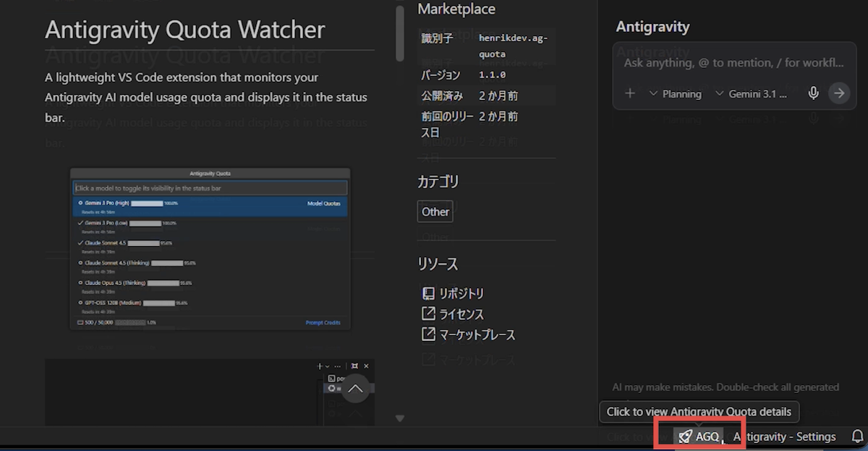
Task: Activate the microphone voice input icon
Action: (x=814, y=93)
